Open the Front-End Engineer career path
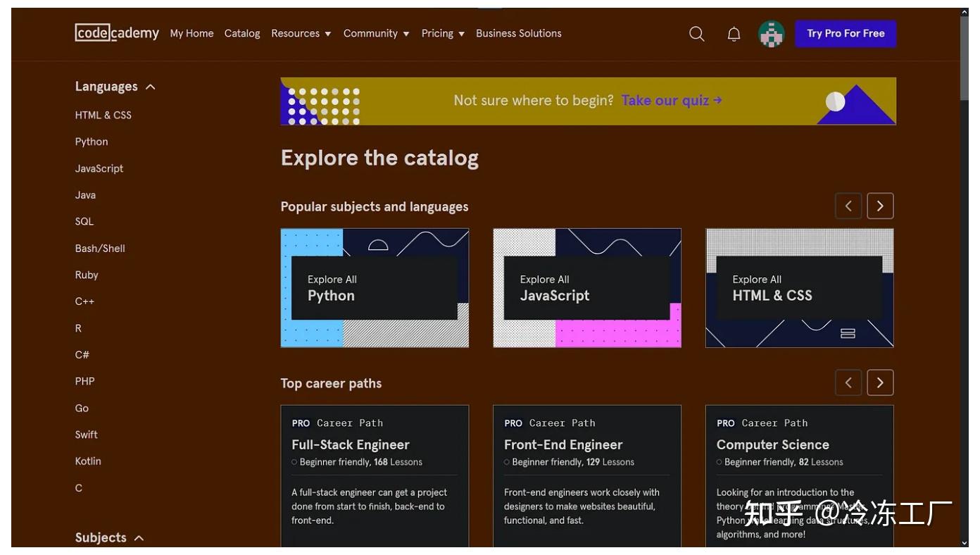The height and width of the screenshot is (555, 980). (x=587, y=476)
